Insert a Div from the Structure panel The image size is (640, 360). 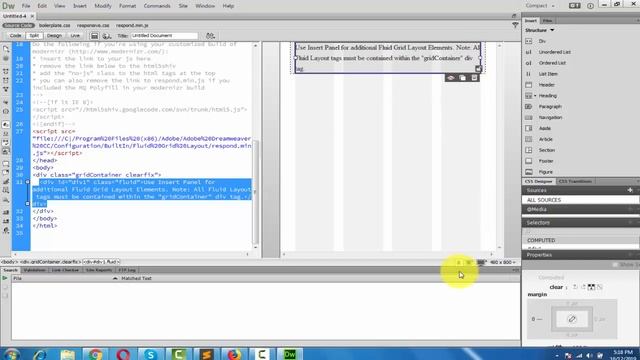pyautogui.click(x=542, y=41)
